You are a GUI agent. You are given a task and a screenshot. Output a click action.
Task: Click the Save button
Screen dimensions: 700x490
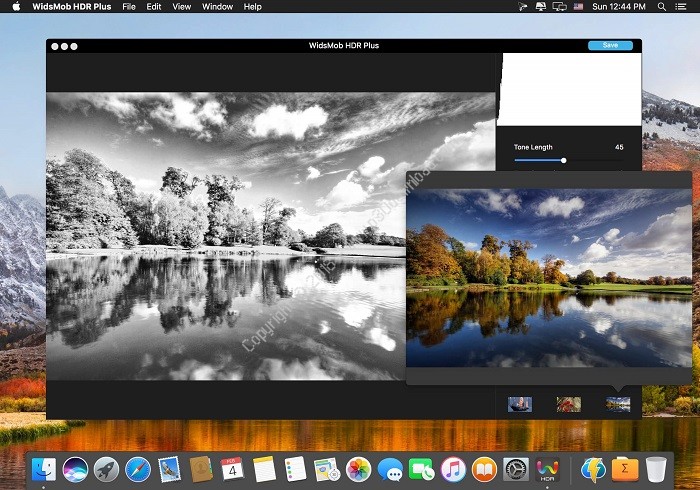609,45
